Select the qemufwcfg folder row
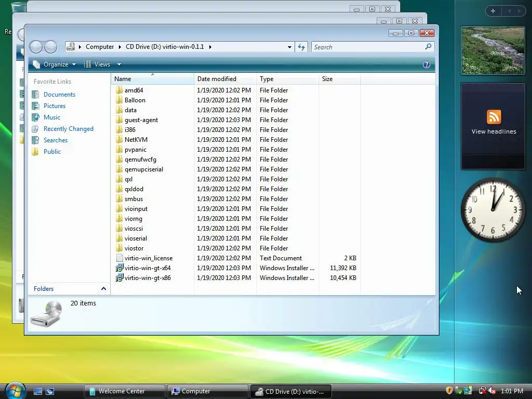The height and width of the screenshot is (399, 532). (x=236, y=159)
